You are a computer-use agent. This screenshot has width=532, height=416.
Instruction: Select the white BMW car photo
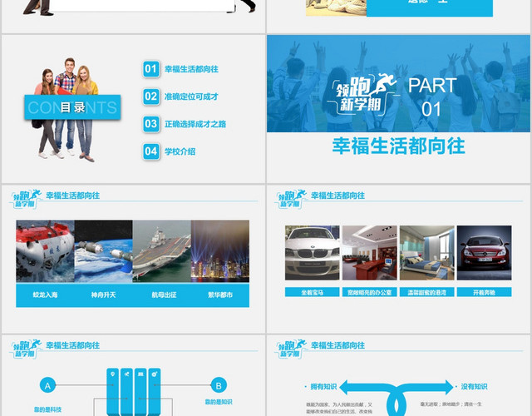[313, 253]
